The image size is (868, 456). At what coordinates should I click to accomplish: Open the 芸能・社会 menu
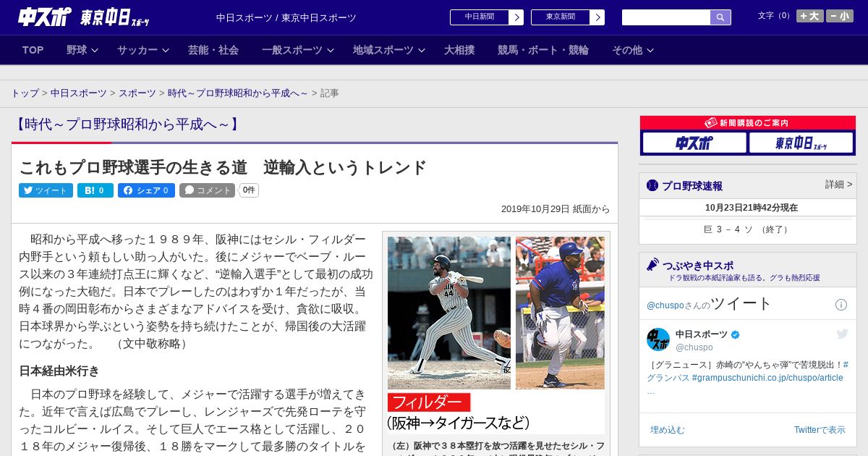[x=213, y=50]
